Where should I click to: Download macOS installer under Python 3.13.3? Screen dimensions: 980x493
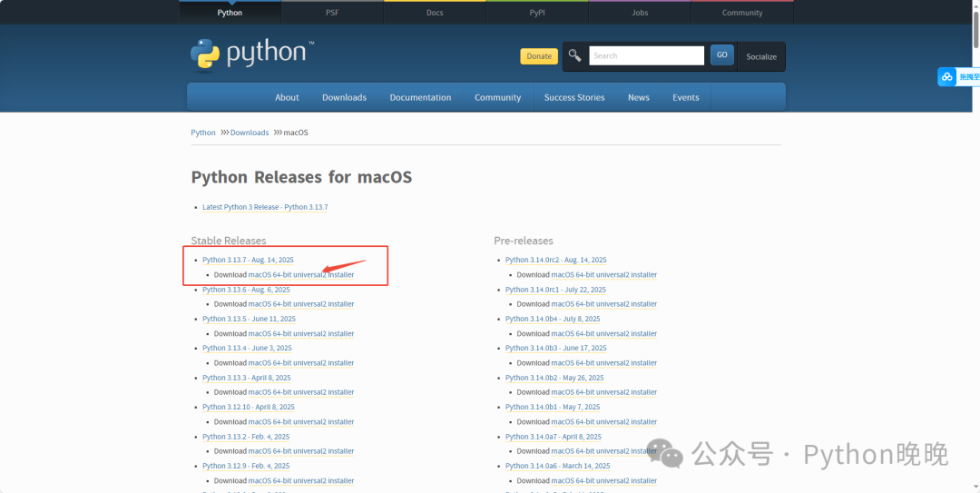(x=301, y=392)
